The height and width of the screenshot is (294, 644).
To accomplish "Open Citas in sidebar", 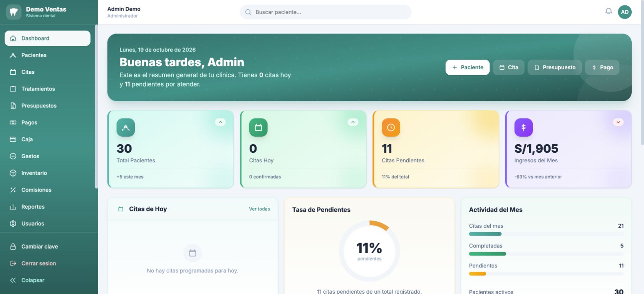I will [x=47, y=72].
